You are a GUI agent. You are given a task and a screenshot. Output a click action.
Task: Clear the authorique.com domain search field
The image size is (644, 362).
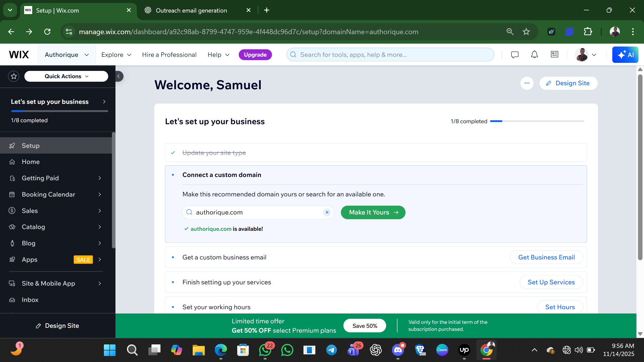point(327,212)
